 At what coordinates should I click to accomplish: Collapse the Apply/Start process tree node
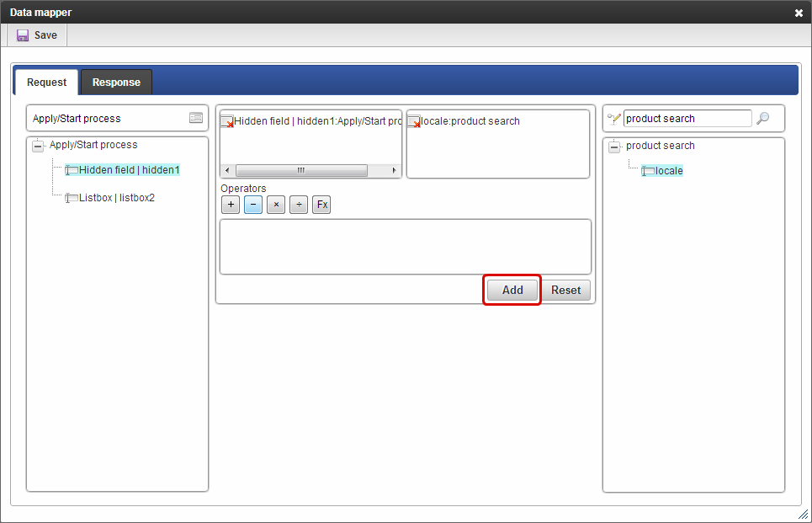[38, 146]
